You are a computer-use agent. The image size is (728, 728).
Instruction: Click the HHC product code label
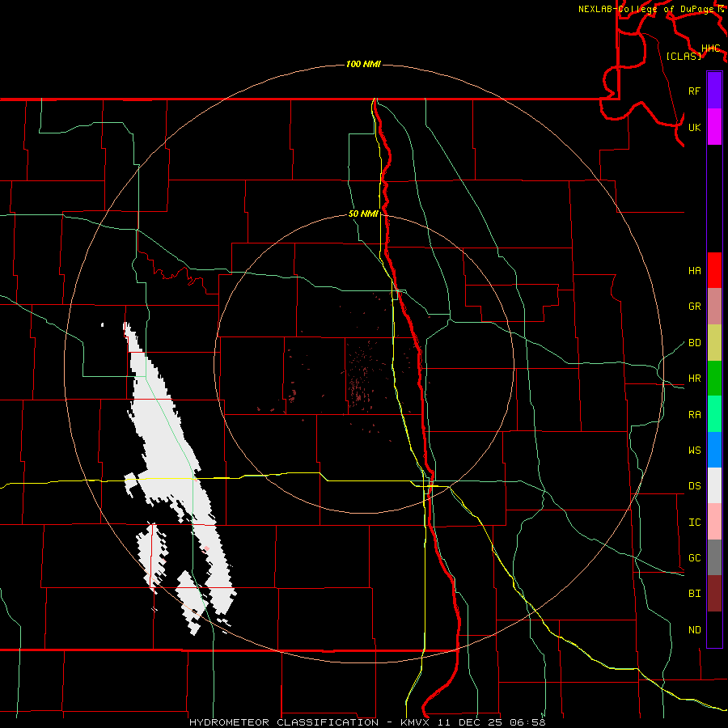711,49
